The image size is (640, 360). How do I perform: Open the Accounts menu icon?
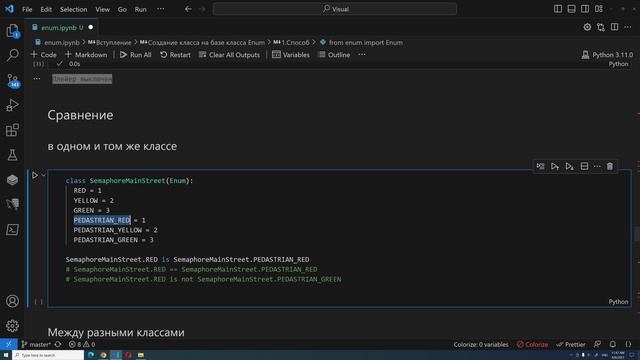(x=12, y=301)
